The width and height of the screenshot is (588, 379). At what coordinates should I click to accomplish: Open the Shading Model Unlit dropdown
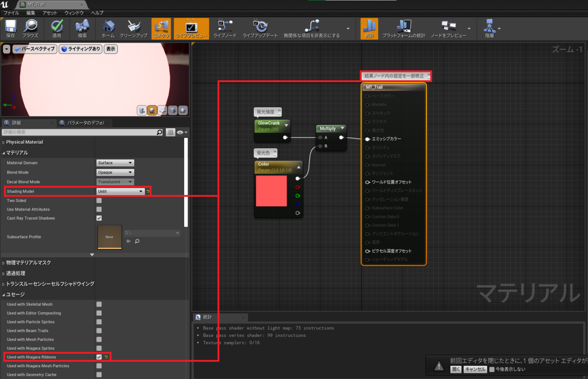121,191
